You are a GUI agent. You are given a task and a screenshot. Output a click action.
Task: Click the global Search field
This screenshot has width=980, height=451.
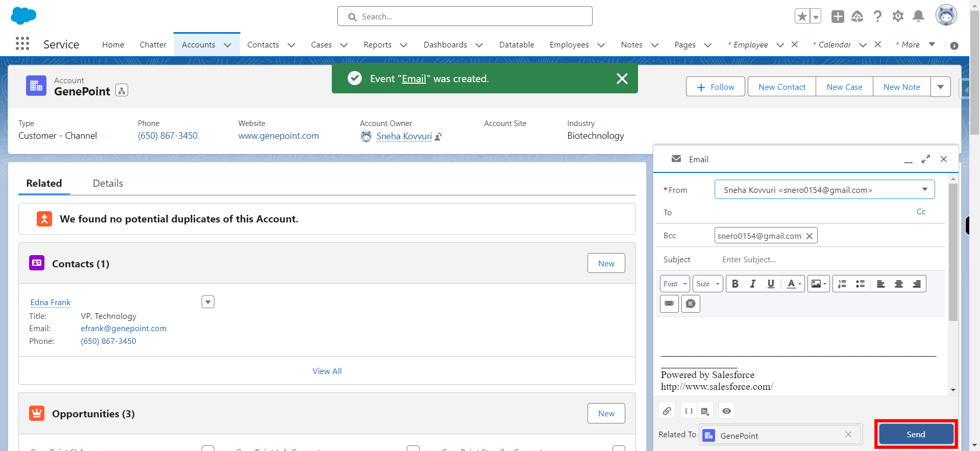point(465,16)
